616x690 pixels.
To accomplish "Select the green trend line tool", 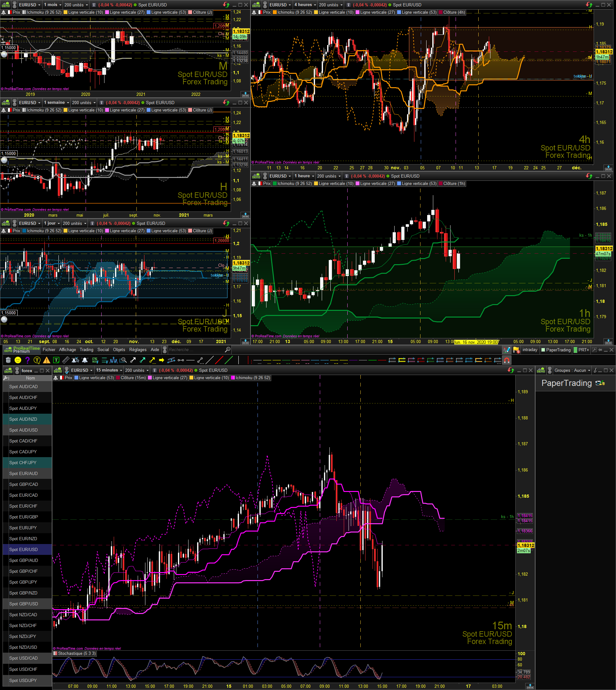I will (x=229, y=360).
